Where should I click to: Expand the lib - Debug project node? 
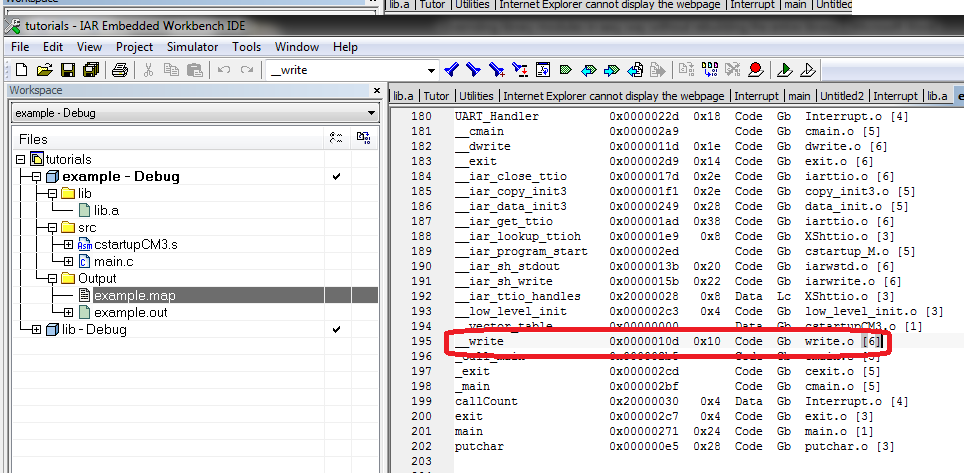tap(36, 330)
